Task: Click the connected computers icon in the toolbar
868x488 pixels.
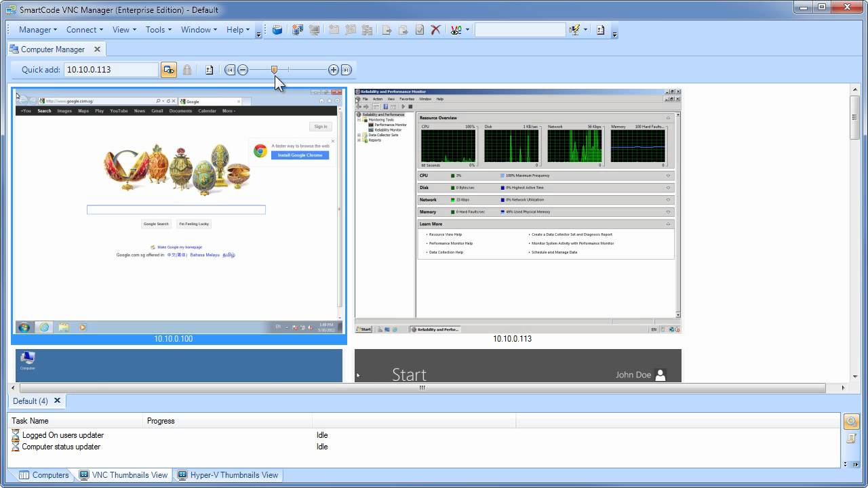Action: (297, 30)
